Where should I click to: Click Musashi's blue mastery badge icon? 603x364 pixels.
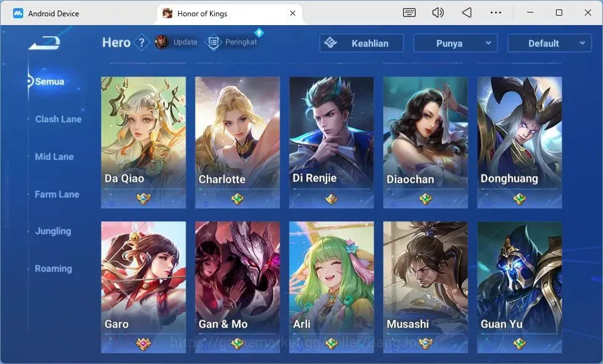point(426,343)
